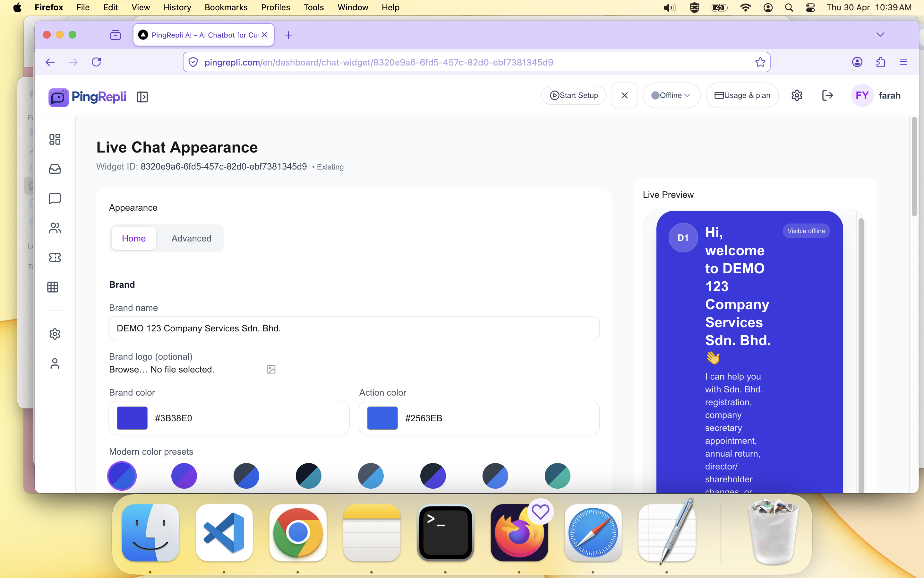Open the tickets icon in sidebar
This screenshot has height=578, width=924.
tap(55, 258)
